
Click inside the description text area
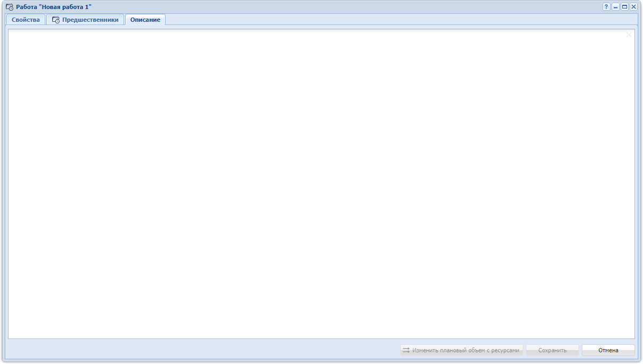pyautogui.click(x=321, y=184)
